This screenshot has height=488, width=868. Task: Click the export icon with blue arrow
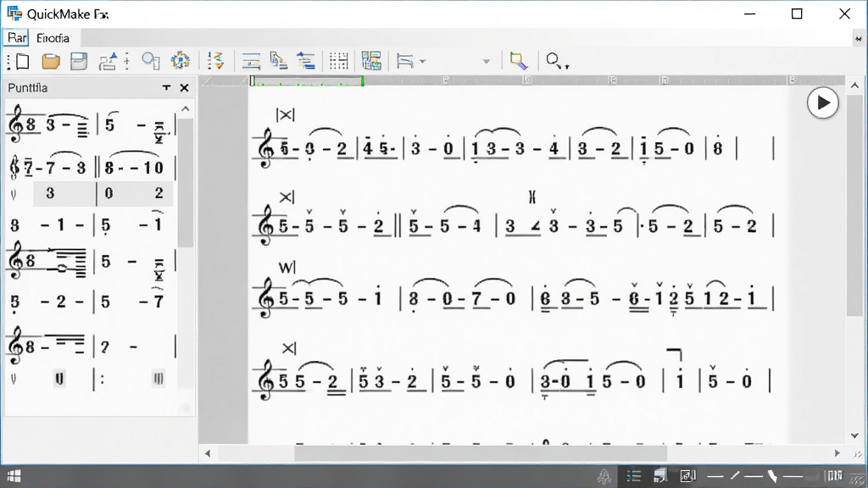108,61
